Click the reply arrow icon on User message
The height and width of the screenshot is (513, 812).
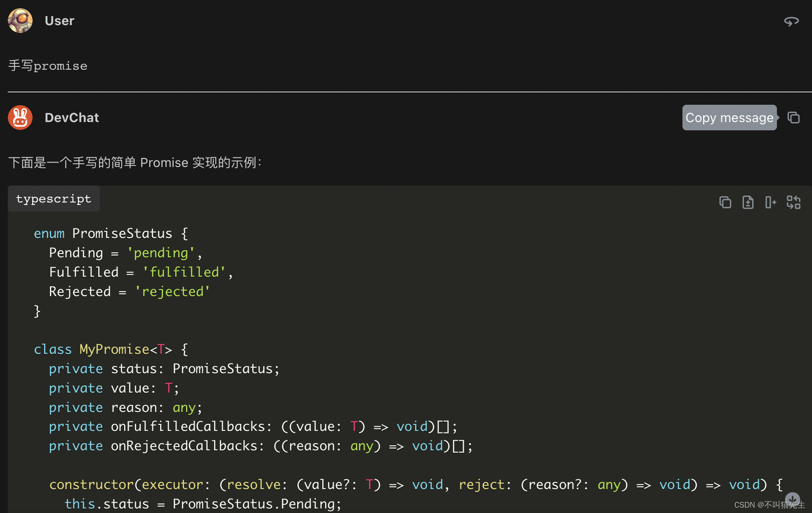[x=791, y=21]
